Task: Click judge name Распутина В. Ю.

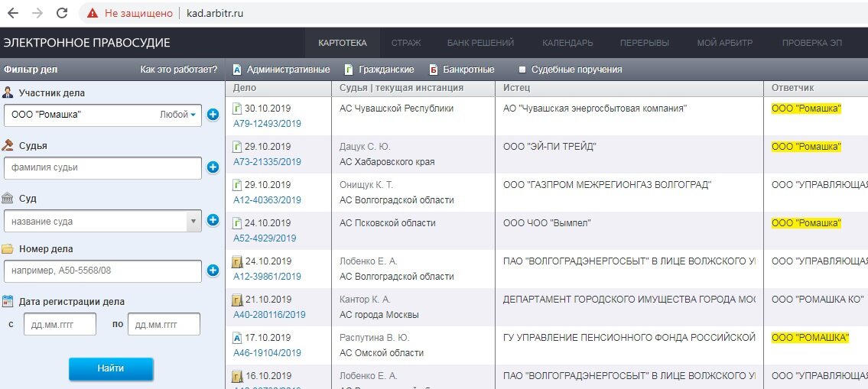Action: point(374,338)
